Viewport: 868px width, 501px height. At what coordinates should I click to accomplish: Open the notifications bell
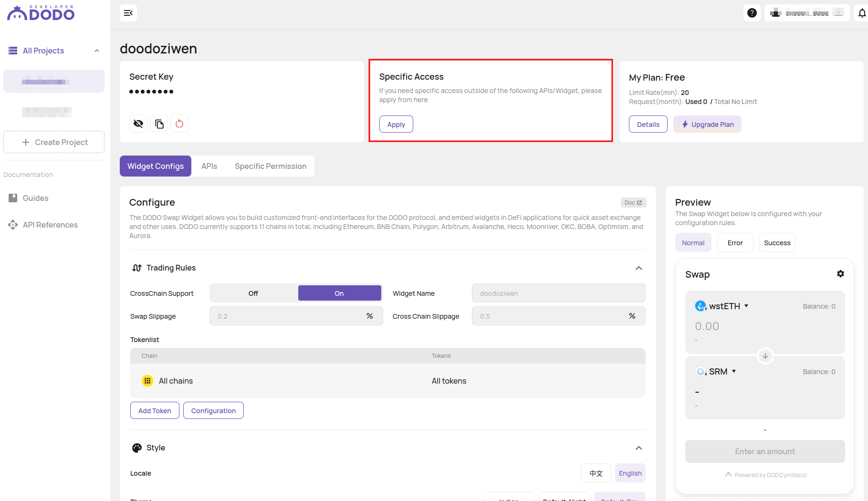pyautogui.click(x=862, y=13)
